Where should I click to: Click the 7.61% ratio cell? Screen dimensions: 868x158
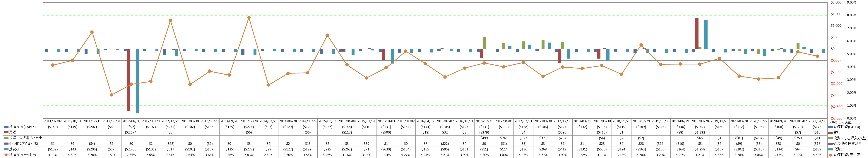tap(170, 155)
